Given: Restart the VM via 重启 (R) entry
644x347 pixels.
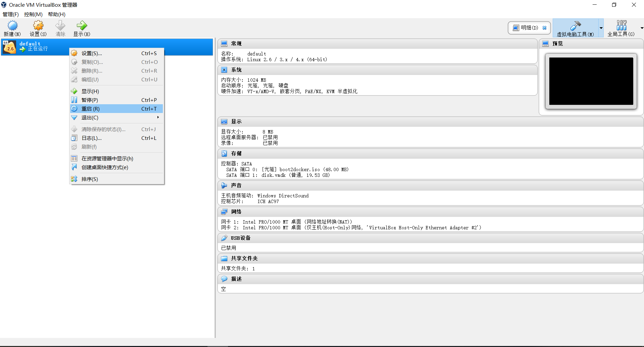Looking at the screenshot, I should tap(117, 109).
